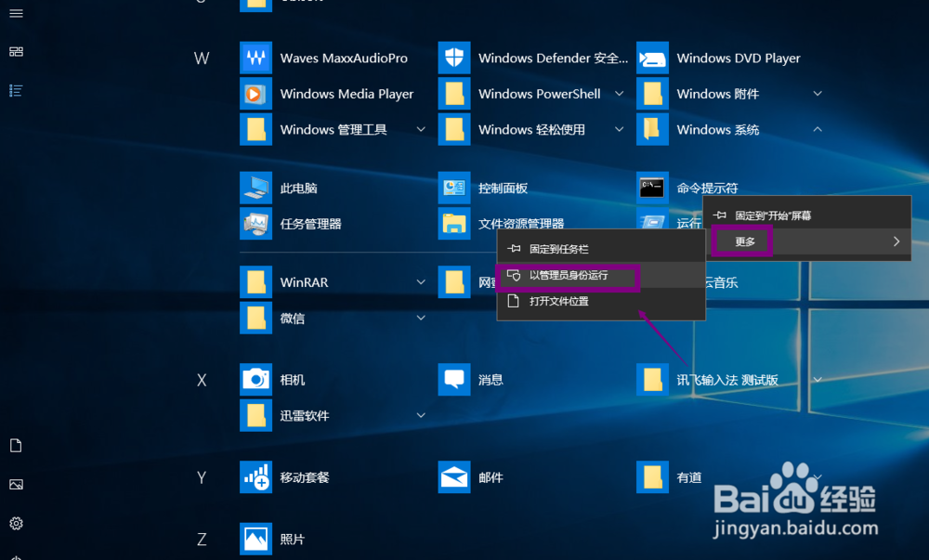Open the hamburger menu at top left

pos(16,13)
